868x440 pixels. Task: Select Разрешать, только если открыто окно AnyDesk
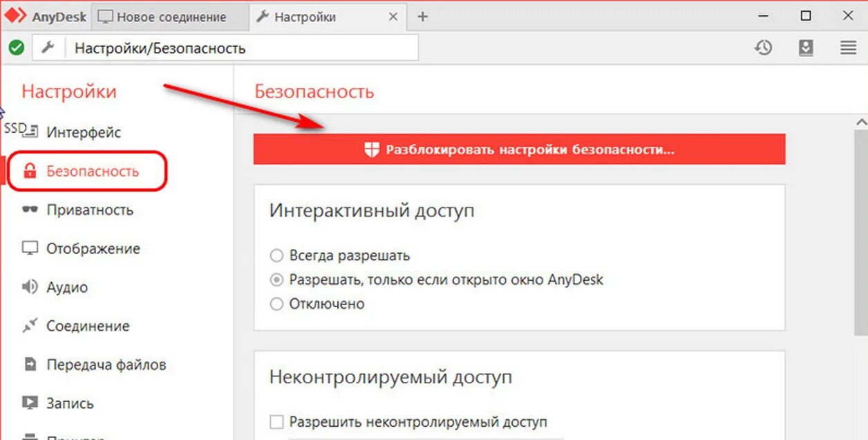[276, 280]
